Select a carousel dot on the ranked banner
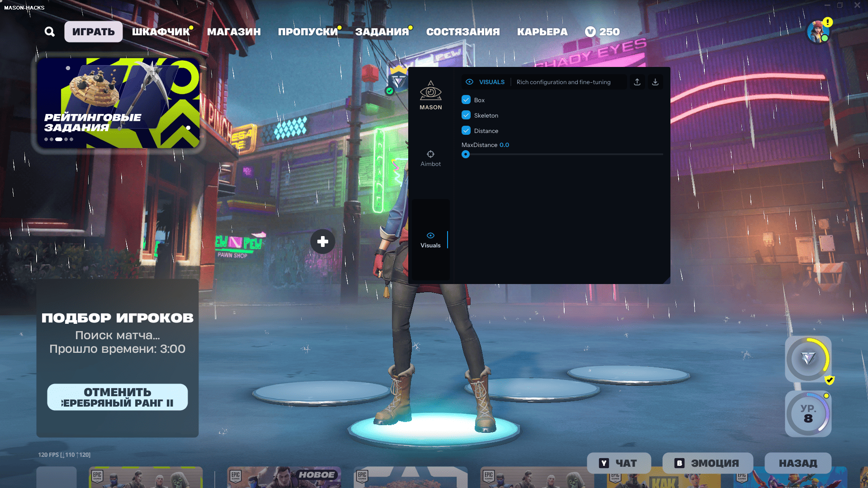 pos(59,139)
